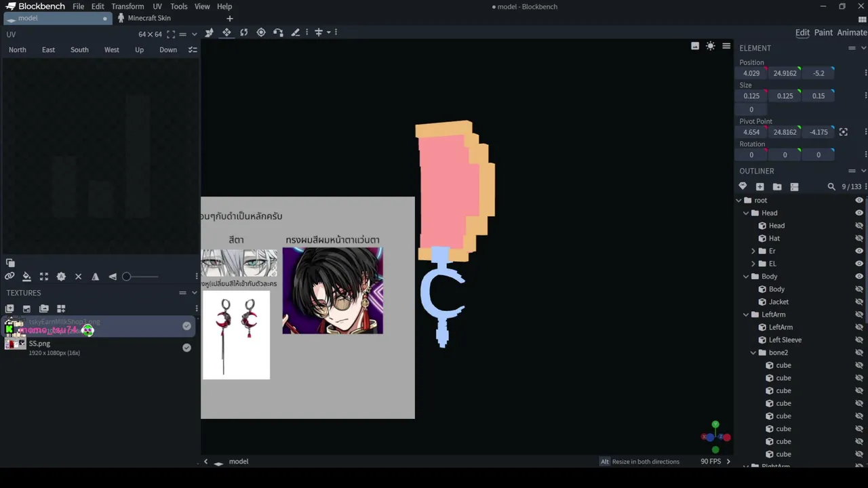
Task: Click the UV fill bucket icon
Action: click(x=26, y=277)
